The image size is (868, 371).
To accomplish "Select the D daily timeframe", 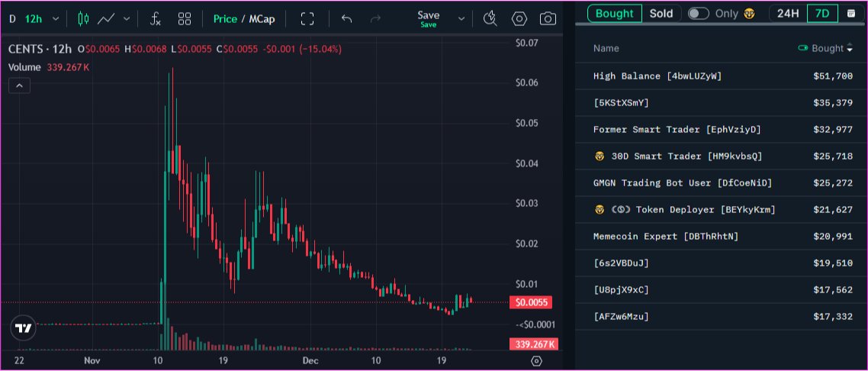I will tap(12, 19).
